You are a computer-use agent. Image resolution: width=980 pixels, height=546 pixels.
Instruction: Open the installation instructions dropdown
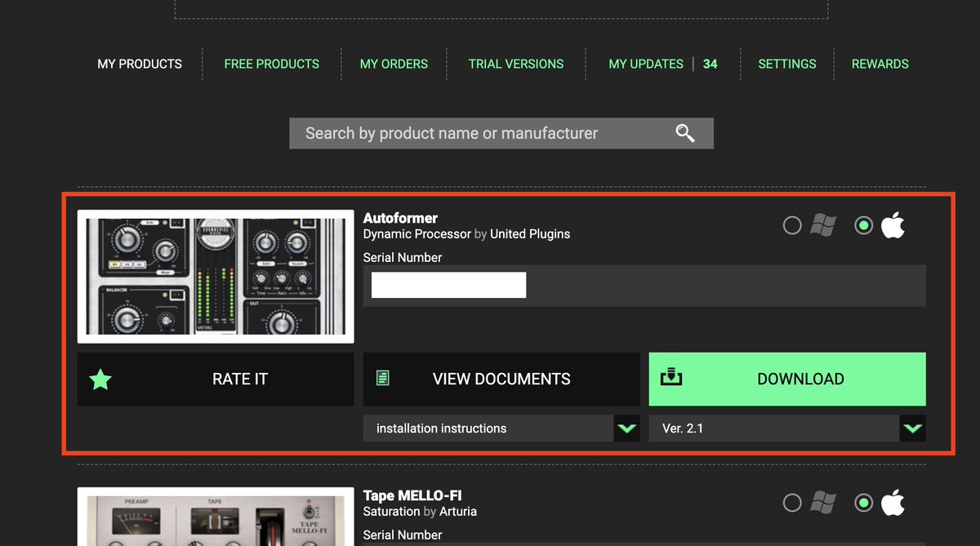coord(501,428)
